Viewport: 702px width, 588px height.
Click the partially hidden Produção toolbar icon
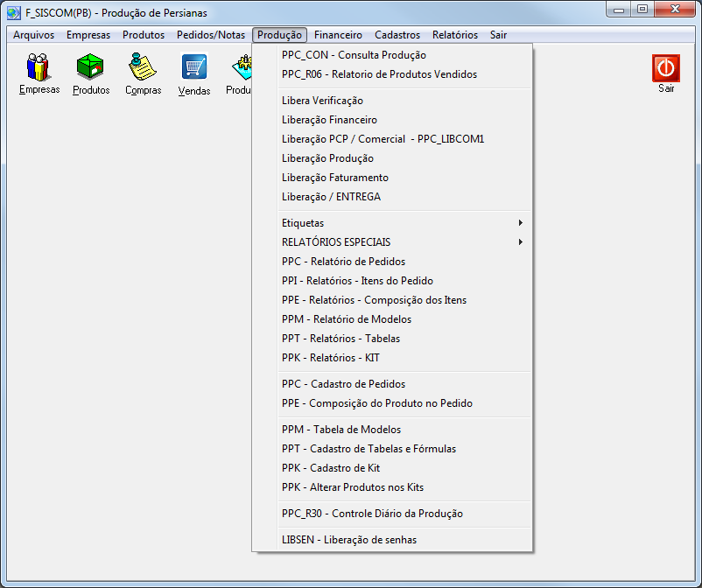pos(239,73)
